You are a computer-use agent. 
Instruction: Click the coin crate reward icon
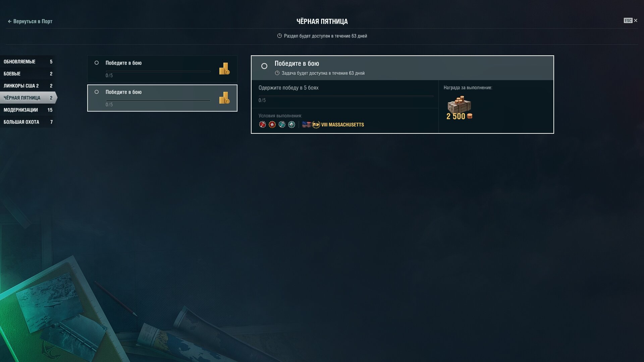click(x=460, y=105)
